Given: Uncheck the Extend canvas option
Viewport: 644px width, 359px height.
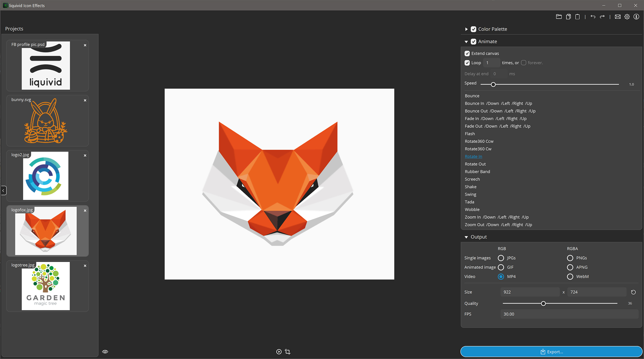Looking at the screenshot, I should tap(467, 53).
